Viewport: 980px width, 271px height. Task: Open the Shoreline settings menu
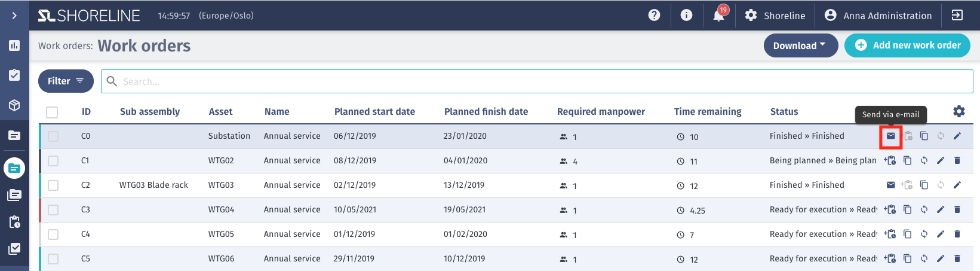[x=775, y=16]
